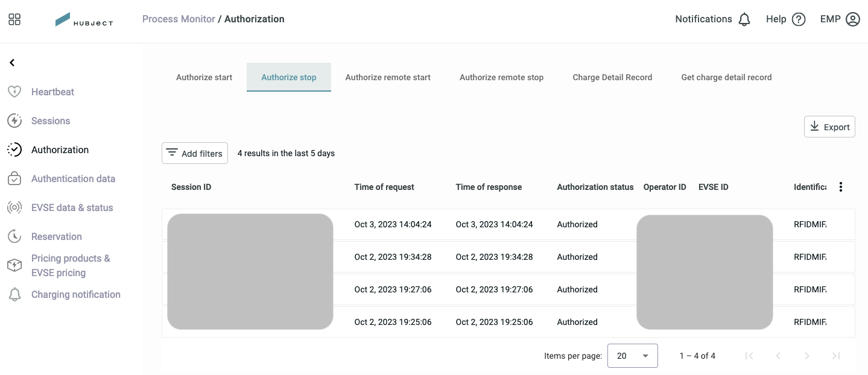Image resolution: width=868 pixels, height=375 pixels.
Task: Sort by the Time of request column header
Action: pyautogui.click(x=384, y=187)
